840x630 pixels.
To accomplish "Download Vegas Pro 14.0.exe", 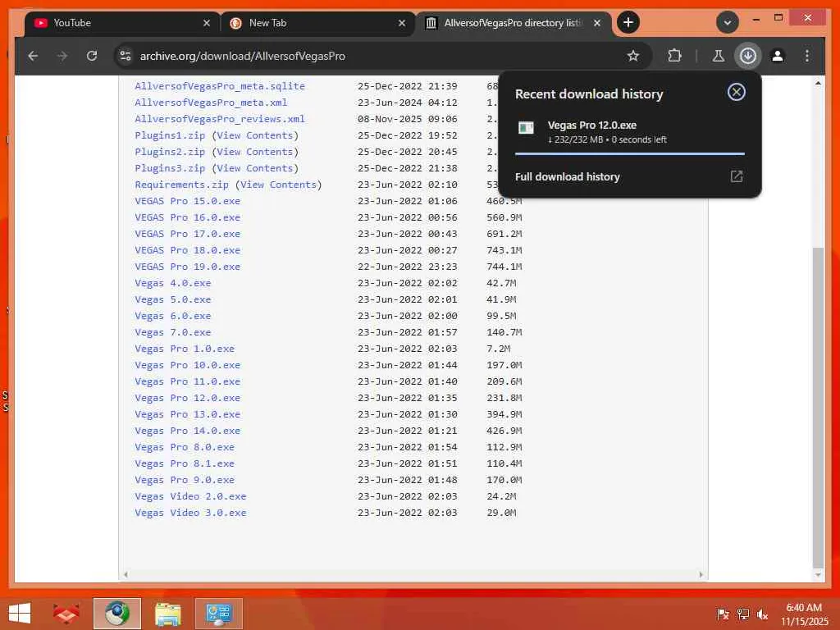I will point(188,431).
